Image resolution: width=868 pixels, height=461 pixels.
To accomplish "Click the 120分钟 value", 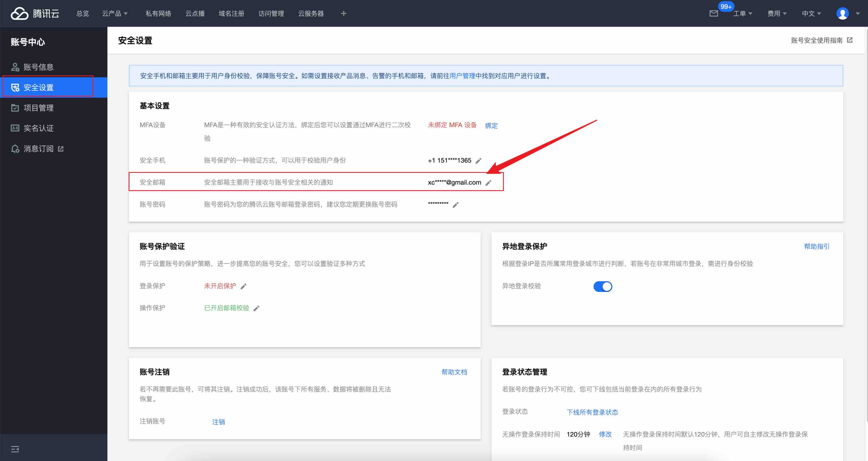I will point(578,434).
